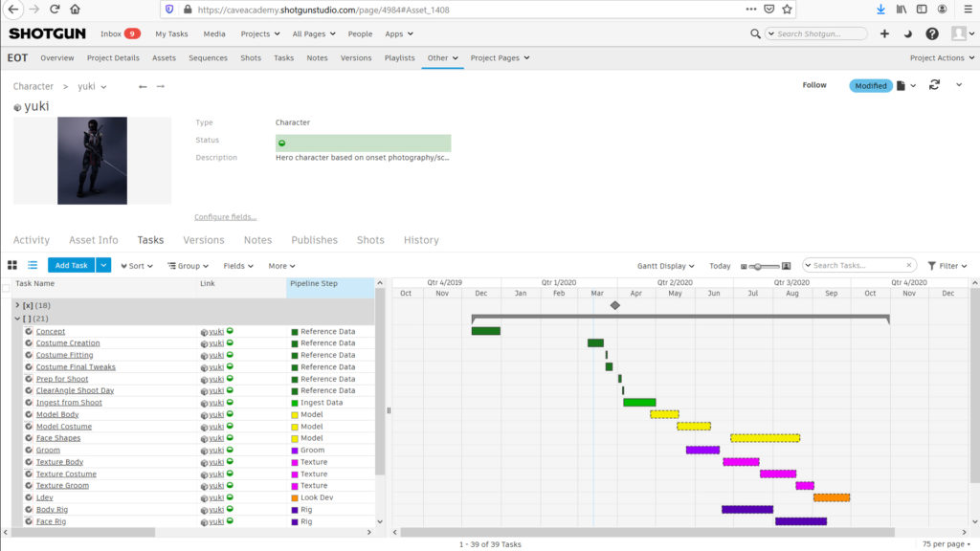Toggle dark mode moon icon
Viewport: 980px width, 551px height.
908,33
